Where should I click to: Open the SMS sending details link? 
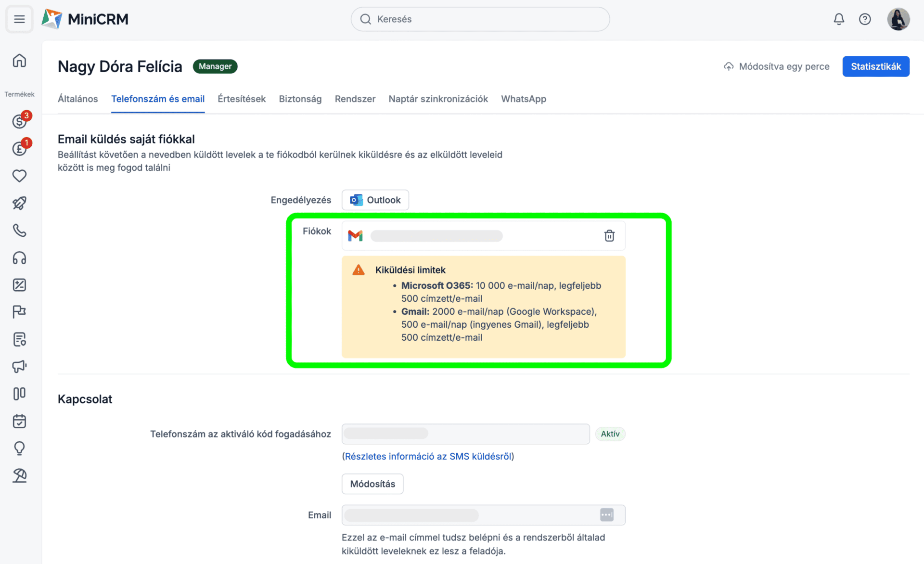(428, 456)
